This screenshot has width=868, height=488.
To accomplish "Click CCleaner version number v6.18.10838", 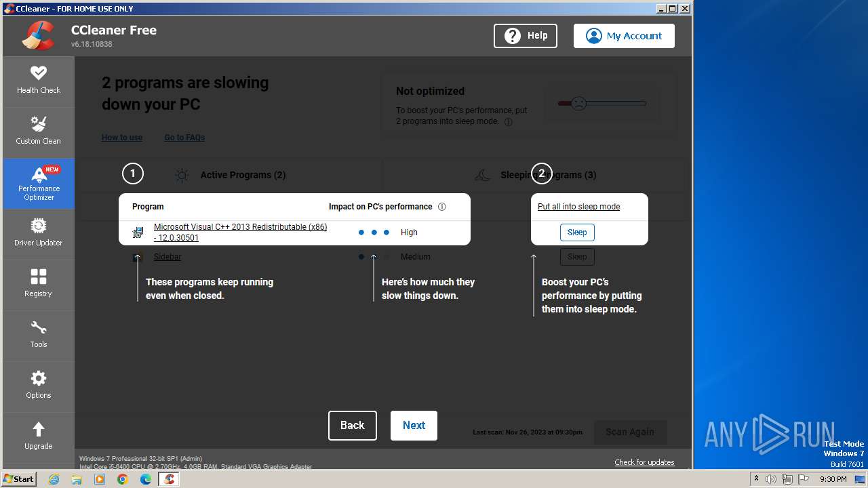I will (x=92, y=44).
